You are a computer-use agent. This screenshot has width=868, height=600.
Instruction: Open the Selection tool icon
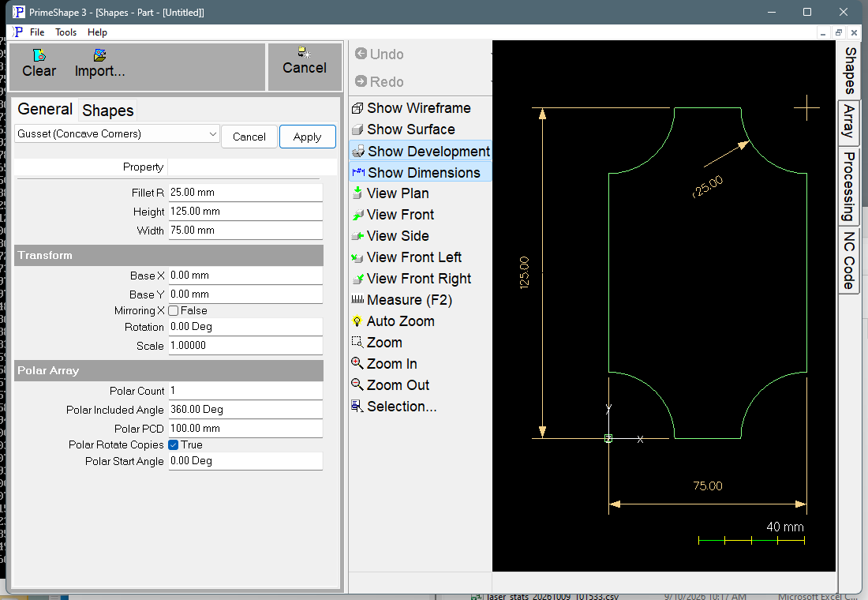(357, 406)
